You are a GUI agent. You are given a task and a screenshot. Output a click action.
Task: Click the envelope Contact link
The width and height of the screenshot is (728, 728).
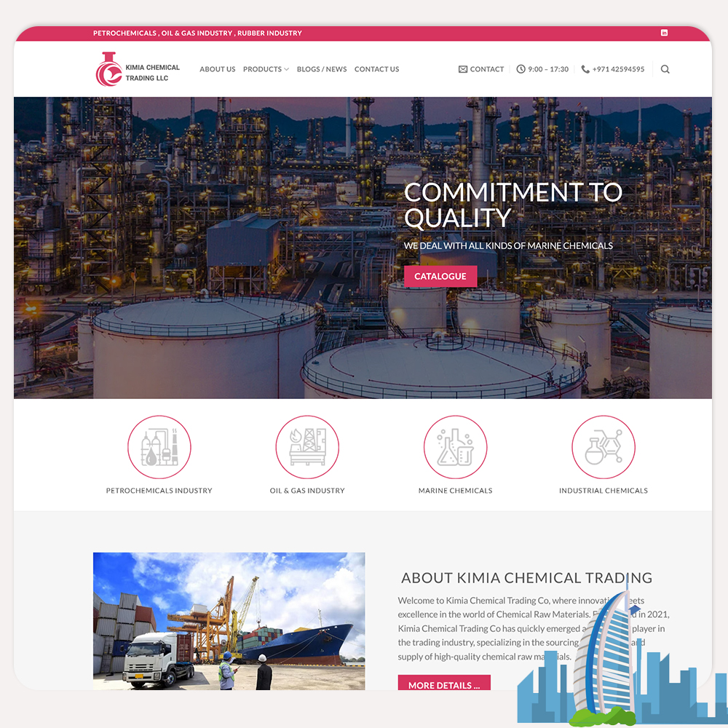coord(481,69)
